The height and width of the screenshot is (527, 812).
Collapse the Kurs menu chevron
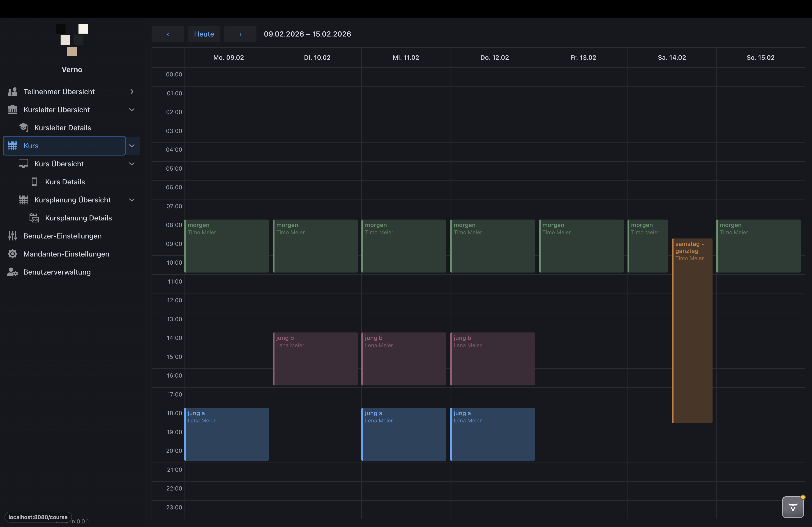pyautogui.click(x=132, y=146)
